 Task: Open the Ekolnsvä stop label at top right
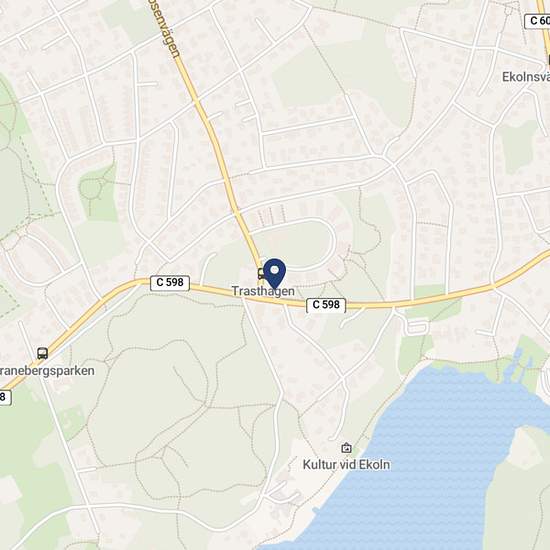pos(526,77)
